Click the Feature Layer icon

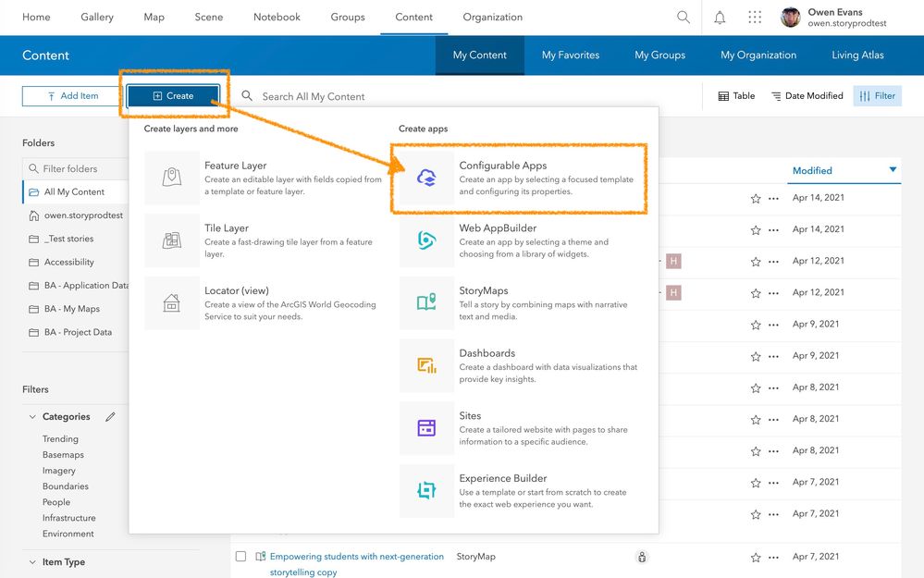pyautogui.click(x=171, y=177)
